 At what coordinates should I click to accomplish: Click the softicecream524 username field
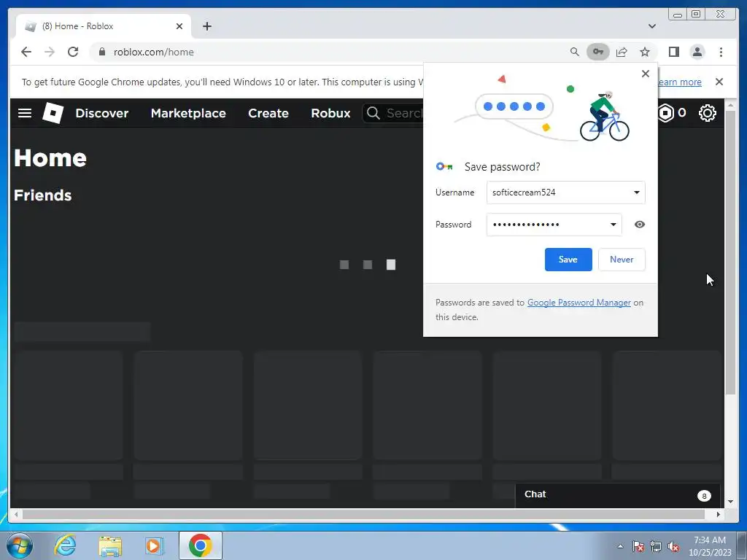(x=565, y=192)
